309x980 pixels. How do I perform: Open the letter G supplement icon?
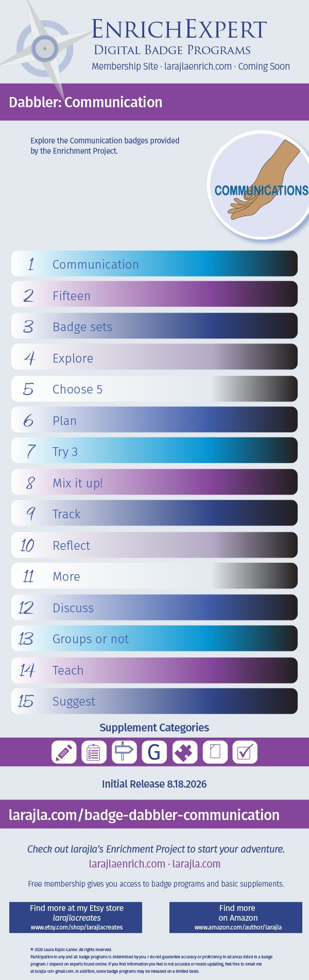click(x=154, y=752)
